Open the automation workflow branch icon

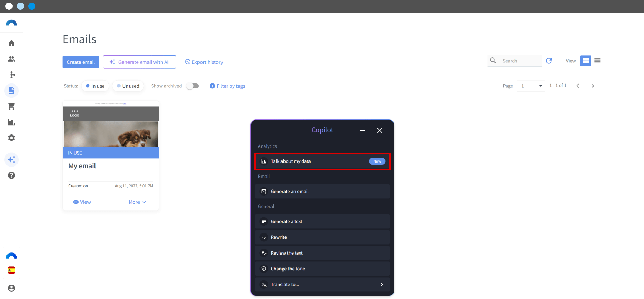tap(13, 75)
